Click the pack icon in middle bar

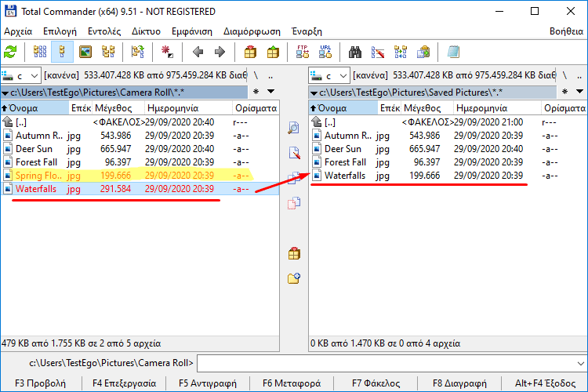coord(294,253)
